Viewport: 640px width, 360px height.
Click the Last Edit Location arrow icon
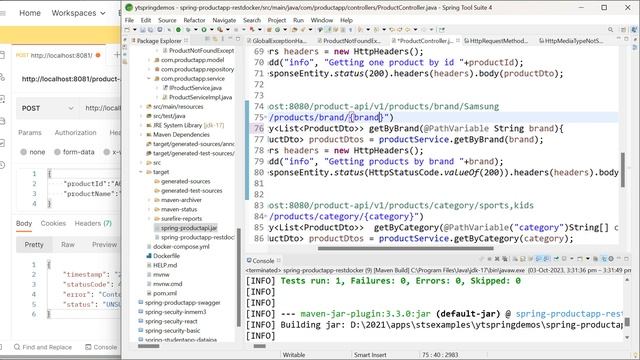[x=392, y=29]
